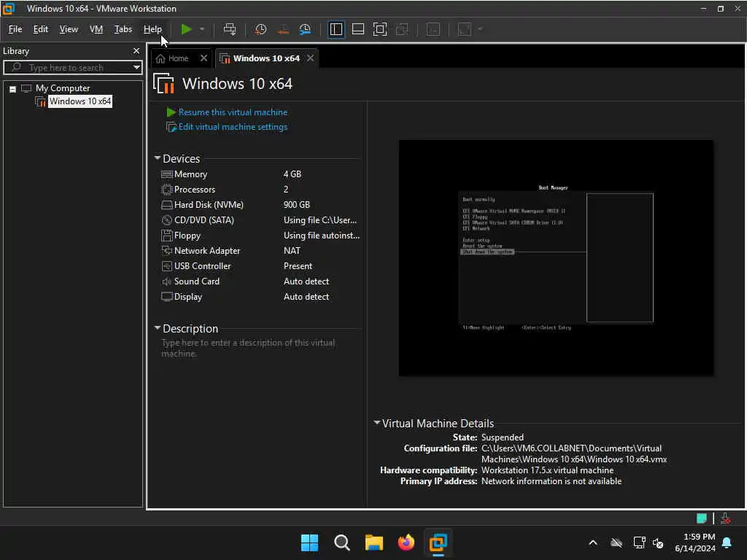The image size is (747, 560).
Task: Open the power options dropdown arrow
Action: 202,29
